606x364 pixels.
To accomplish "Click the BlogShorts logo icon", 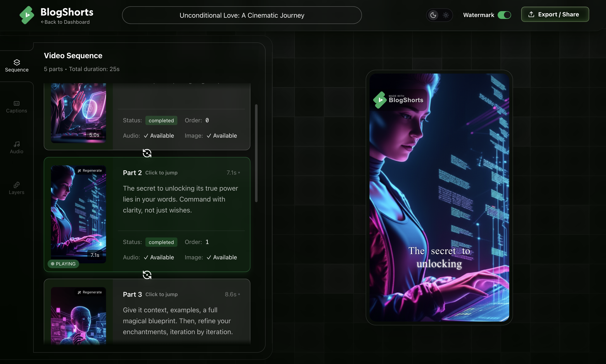I will [27, 15].
